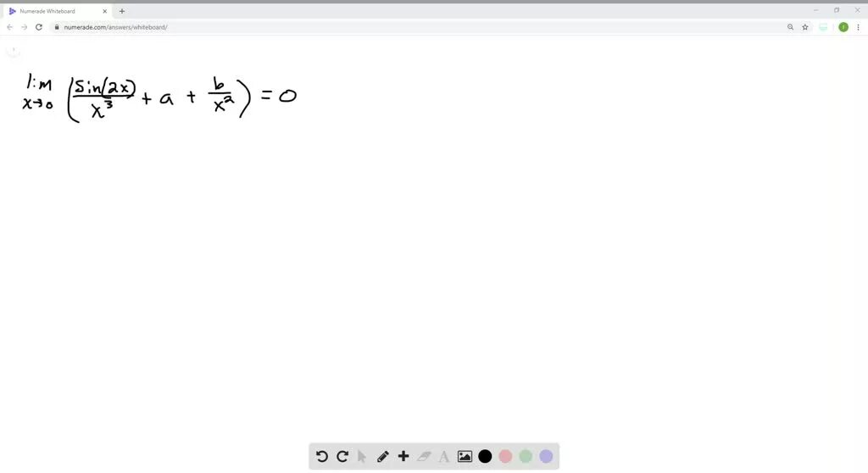Screen dimensions: 868x473
Task: Select the pencil drawing tool
Action: 382,456
